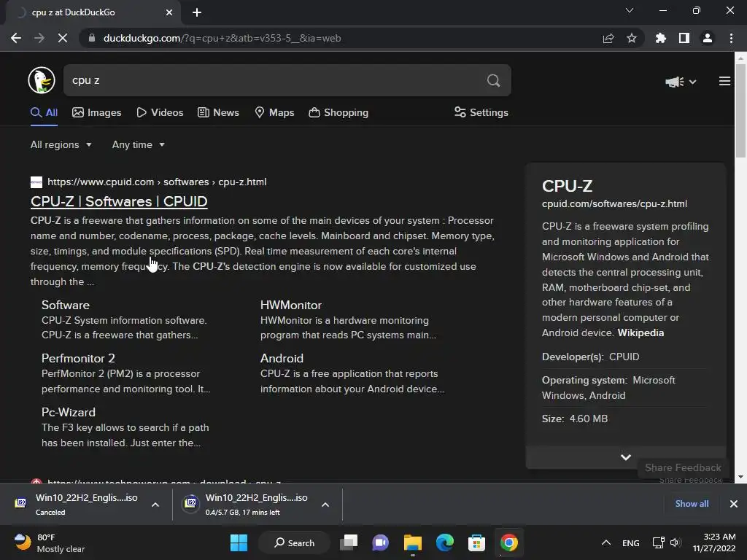Open tab search chevron in title bar
The image size is (747, 560).
630,10
